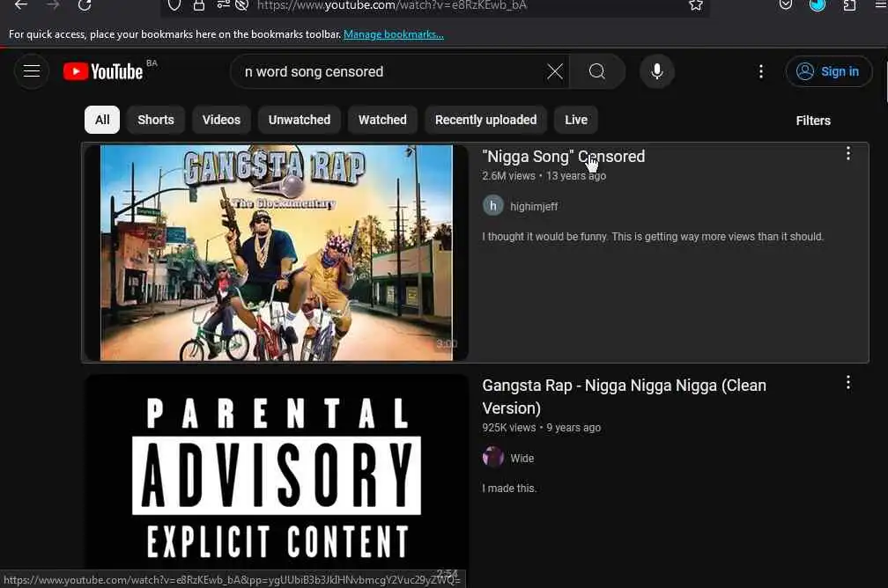Select the Recently uploaded filter chip

(x=486, y=120)
